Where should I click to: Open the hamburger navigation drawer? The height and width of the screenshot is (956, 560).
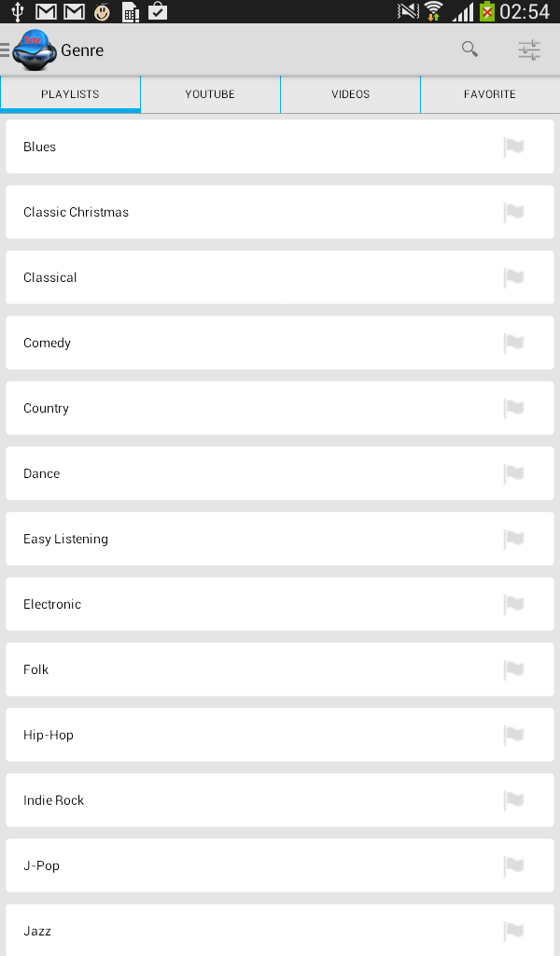(x=5, y=49)
